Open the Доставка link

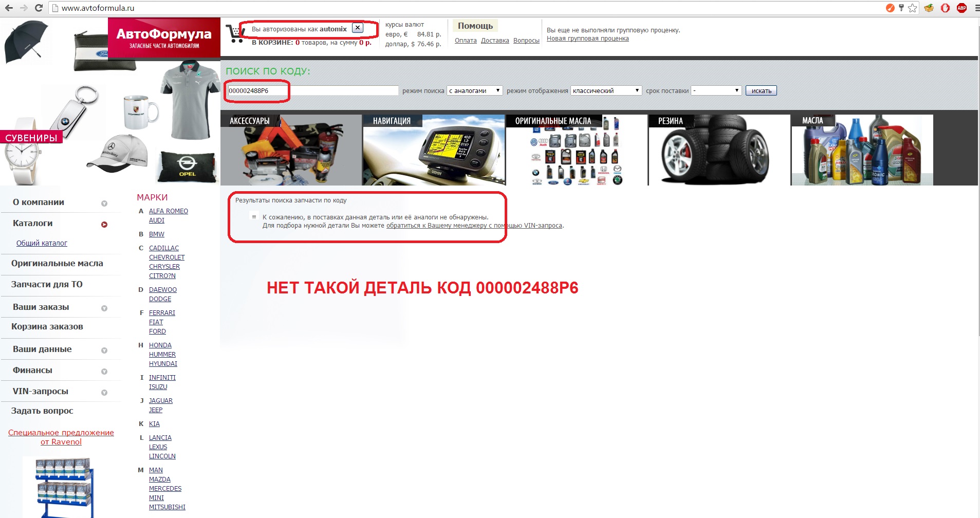pos(495,41)
